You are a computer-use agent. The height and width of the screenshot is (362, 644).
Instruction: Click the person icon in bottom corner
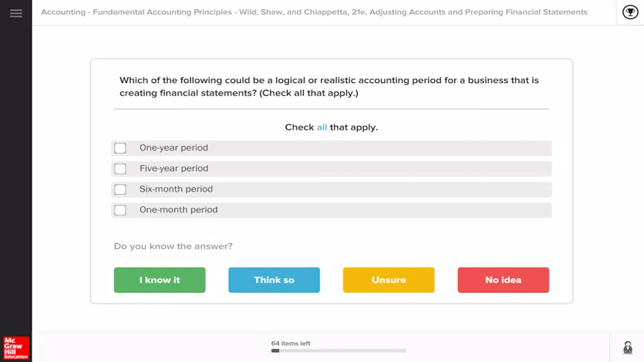[628, 348]
